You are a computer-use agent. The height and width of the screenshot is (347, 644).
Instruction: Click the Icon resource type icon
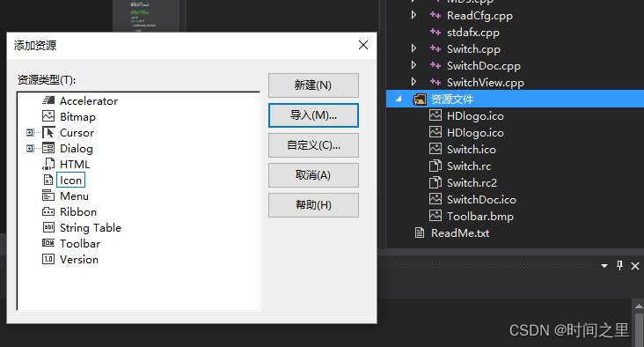tap(48, 180)
